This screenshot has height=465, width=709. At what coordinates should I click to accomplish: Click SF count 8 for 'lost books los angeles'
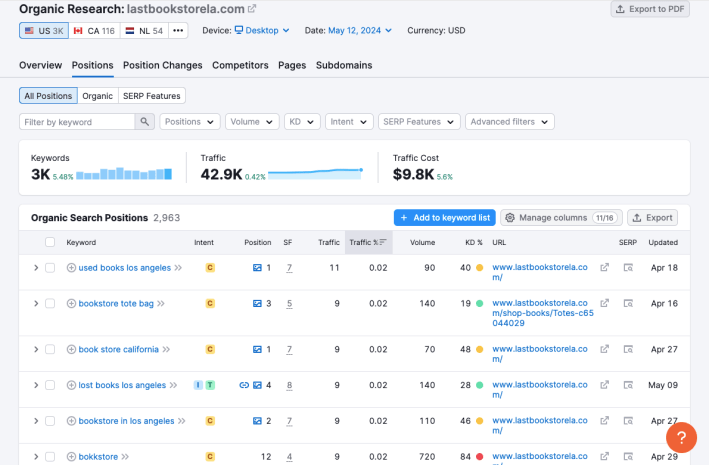point(289,385)
